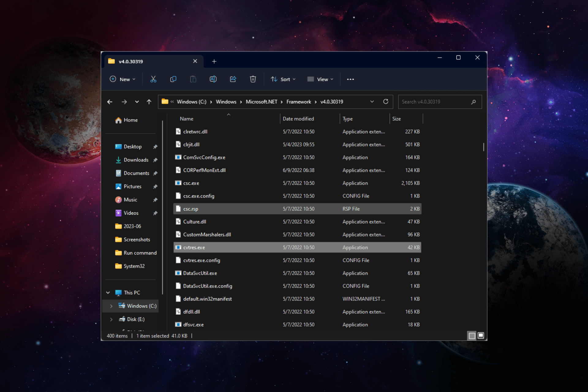
Task: Open recent locations dropdown chevron
Action: click(x=137, y=102)
